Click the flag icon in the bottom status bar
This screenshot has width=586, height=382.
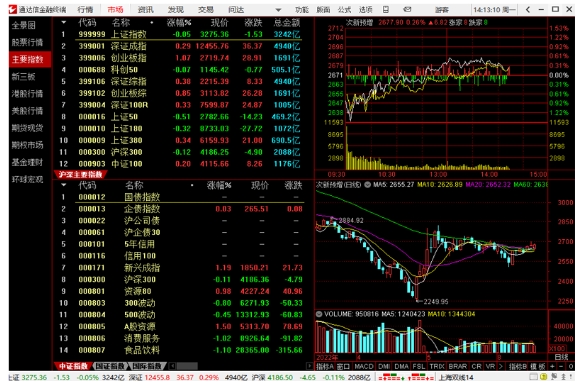pos(554,377)
